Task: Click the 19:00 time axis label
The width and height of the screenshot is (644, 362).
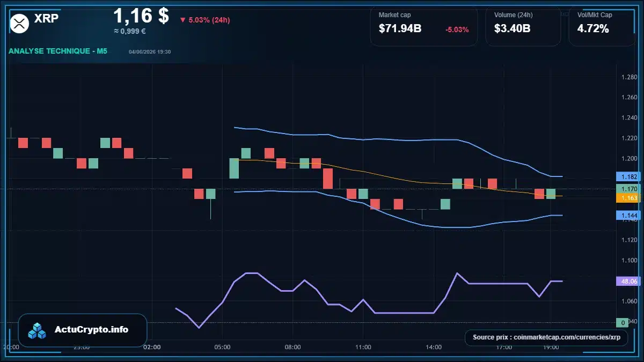Action: (551, 348)
